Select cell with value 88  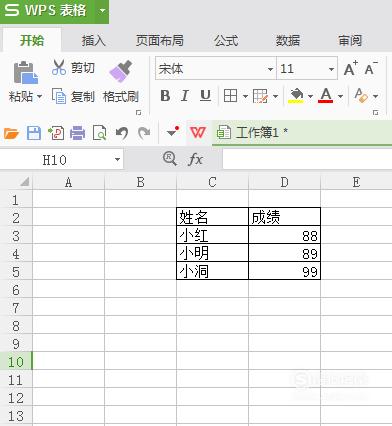tap(284, 235)
